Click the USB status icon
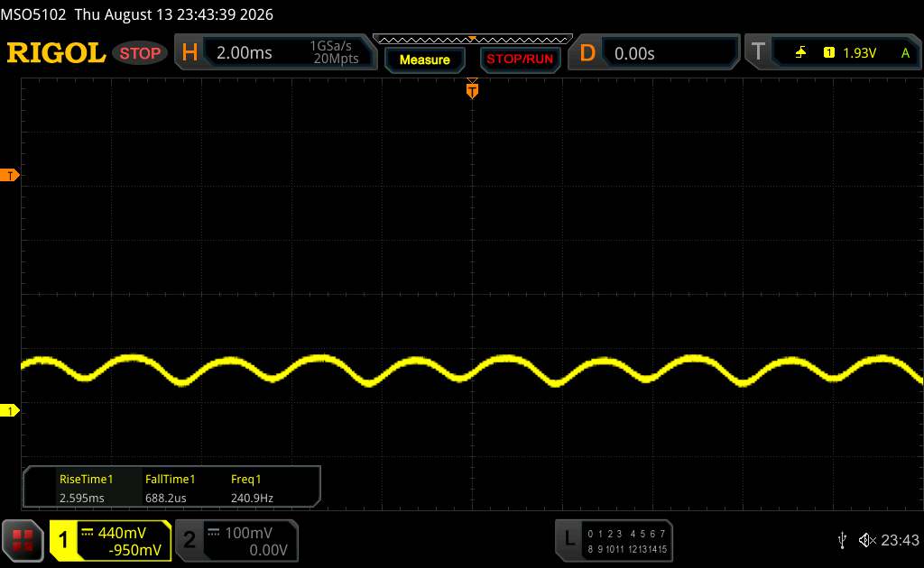Viewport: 924px width, 568px height. [842, 540]
